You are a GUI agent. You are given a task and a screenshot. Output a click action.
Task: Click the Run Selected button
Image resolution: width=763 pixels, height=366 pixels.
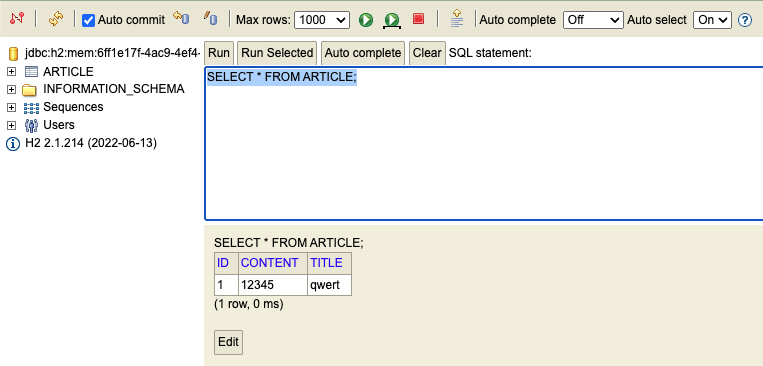click(277, 53)
